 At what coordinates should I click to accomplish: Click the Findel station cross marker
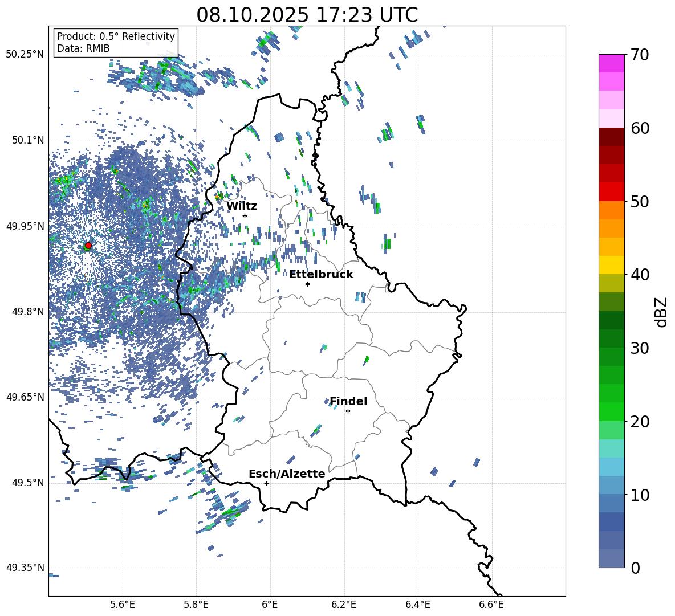[x=348, y=411]
